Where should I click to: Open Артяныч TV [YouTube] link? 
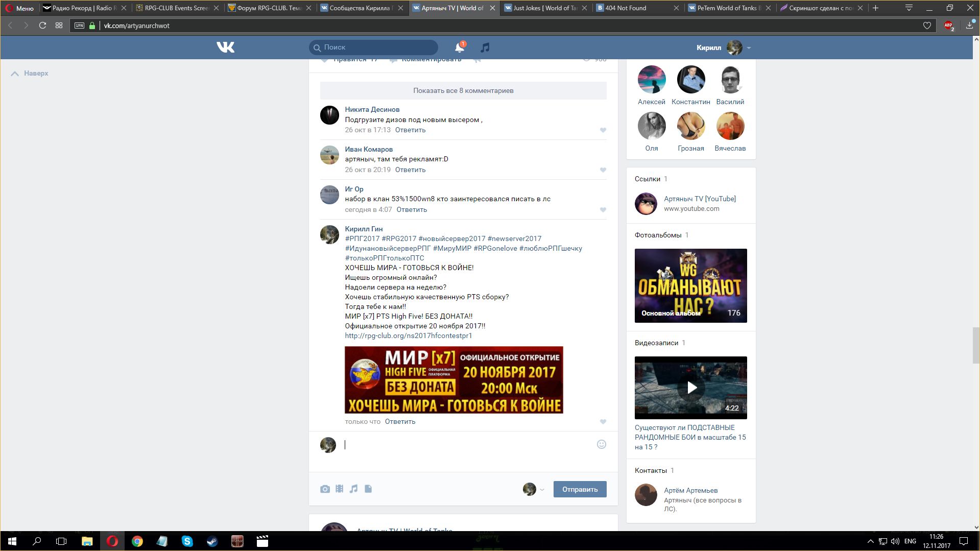click(700, 199)
